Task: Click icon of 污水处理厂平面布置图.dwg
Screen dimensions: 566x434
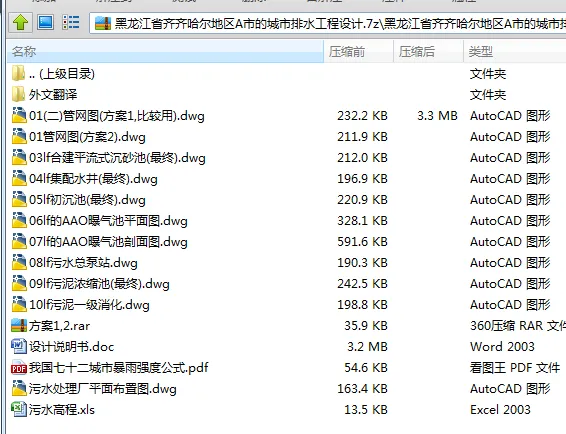Action: click(19, 389)
